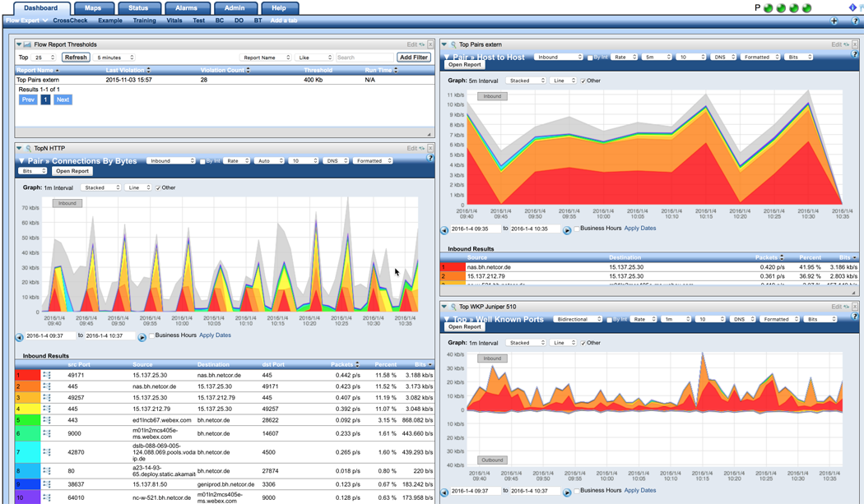Screen dimensions: 864x504
Task: Open the Flow Expert menu
Action: [x=25, y=20]
